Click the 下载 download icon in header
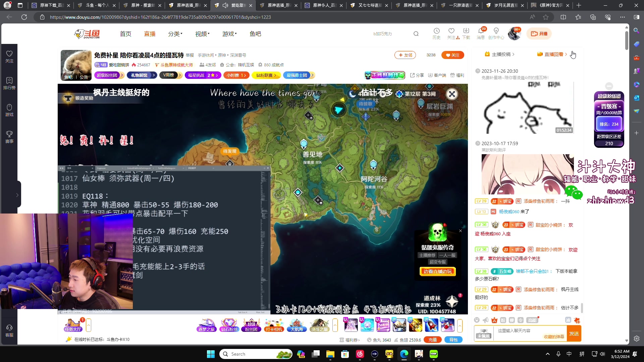The width and height of the screenshot is (644, 362). click(x=466, y=33)
